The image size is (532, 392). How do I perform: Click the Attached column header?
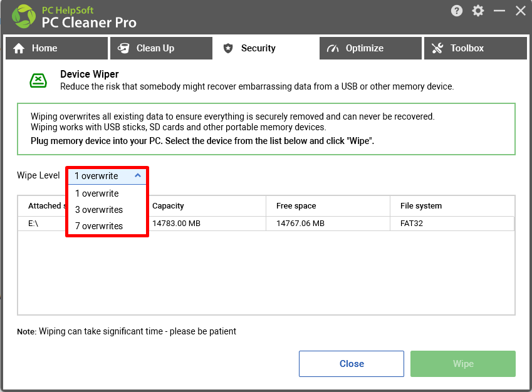[x=43, y=206]
